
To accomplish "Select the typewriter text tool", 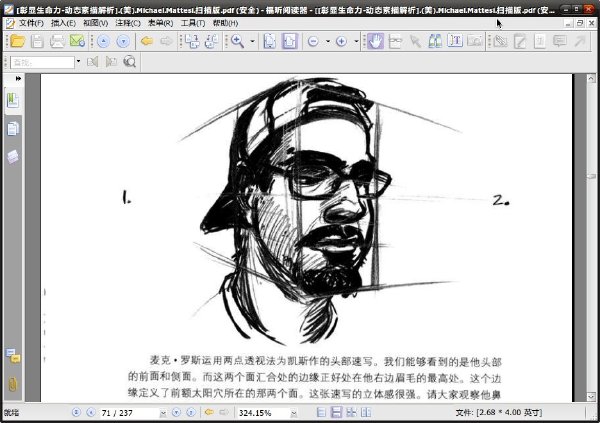I will (x=455, y=41).
